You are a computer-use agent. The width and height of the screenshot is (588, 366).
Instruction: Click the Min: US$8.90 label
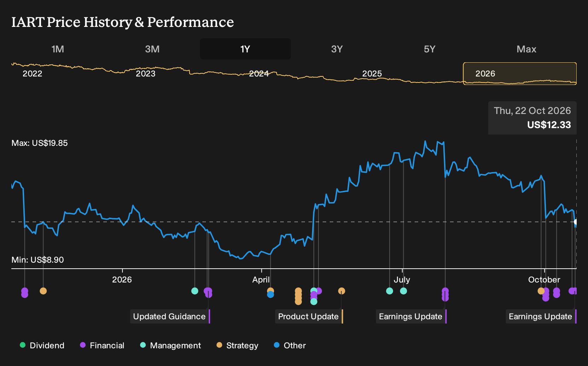38,260
